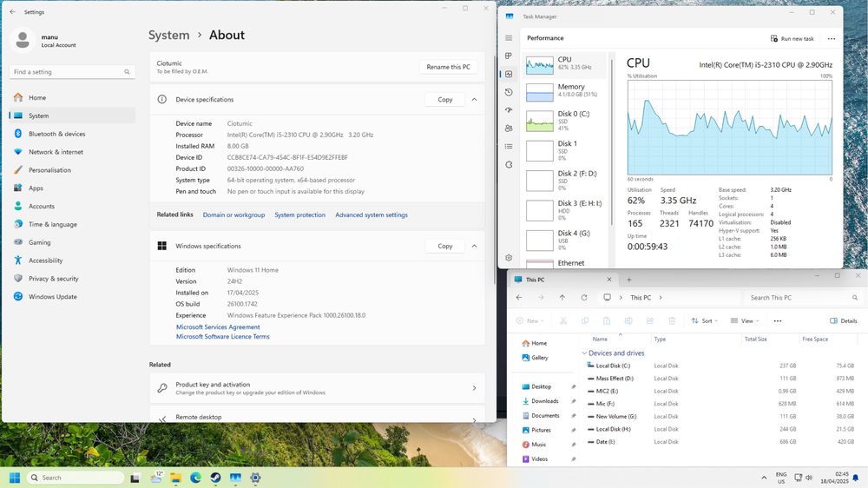
Task: Open Apps settings category
Action: [72, 188]
